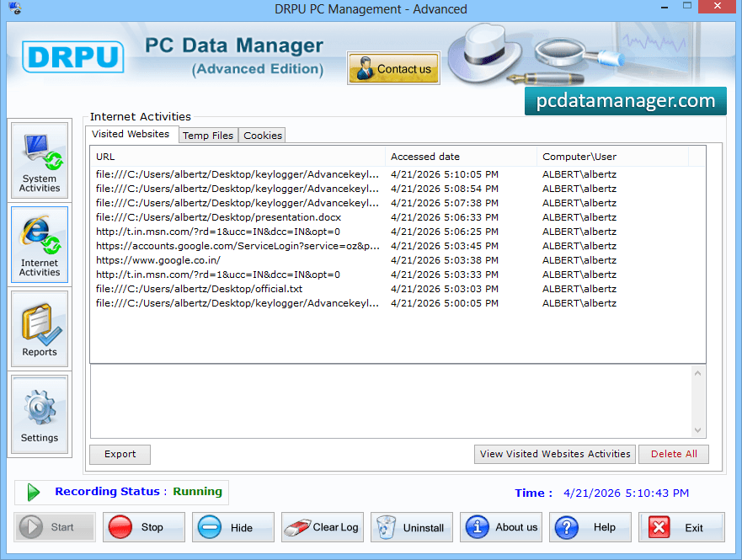The height and width of the screenshot is (560, 742).
Task: Sort by the Computer\User column header
Action: (613, 157)
